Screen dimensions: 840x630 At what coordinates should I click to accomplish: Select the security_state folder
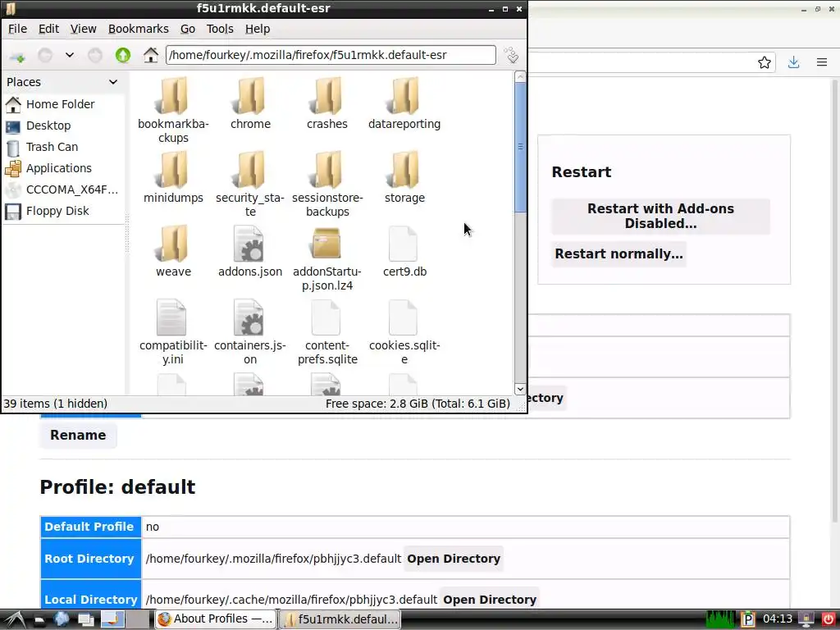(250, 183)
